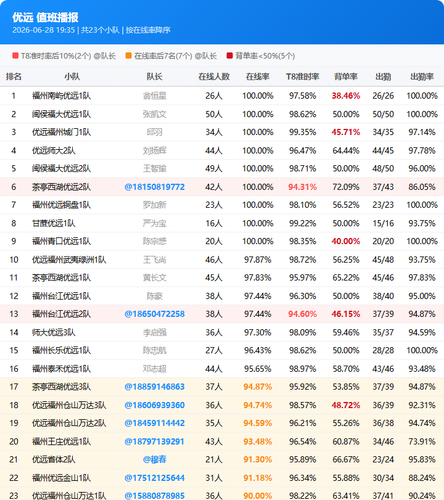Viewport: 444px width, 500px height.
Task: Click the 出勤率 column header
Action: coord(422,77)
